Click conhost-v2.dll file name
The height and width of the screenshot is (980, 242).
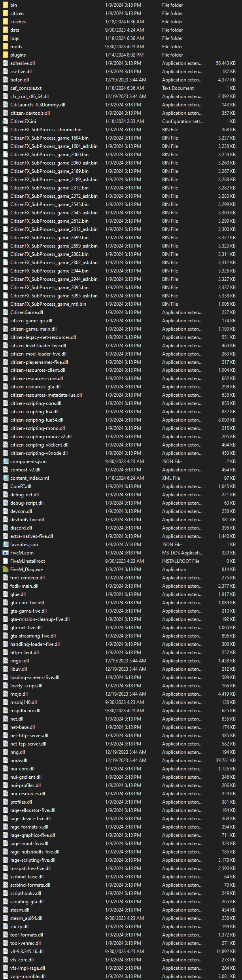coord(25,469)
